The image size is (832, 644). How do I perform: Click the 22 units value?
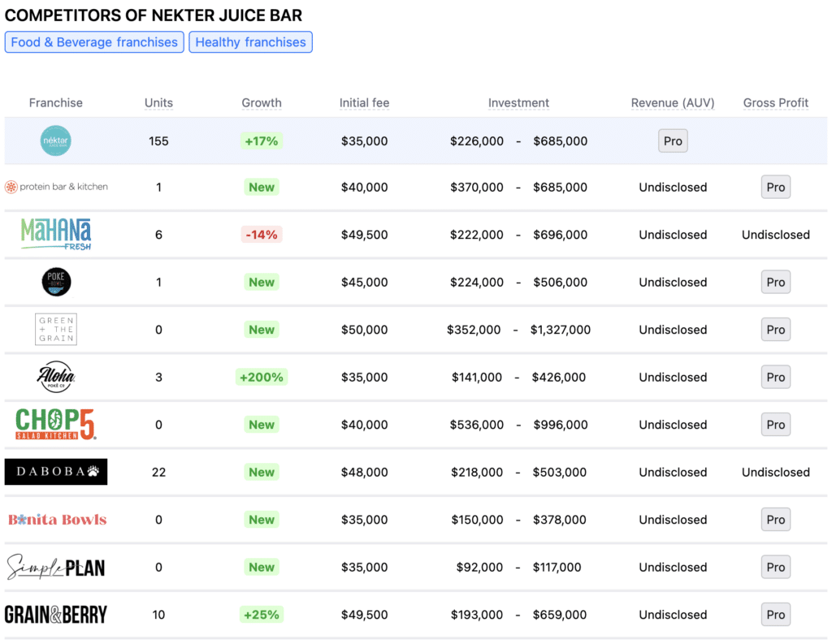158,472
